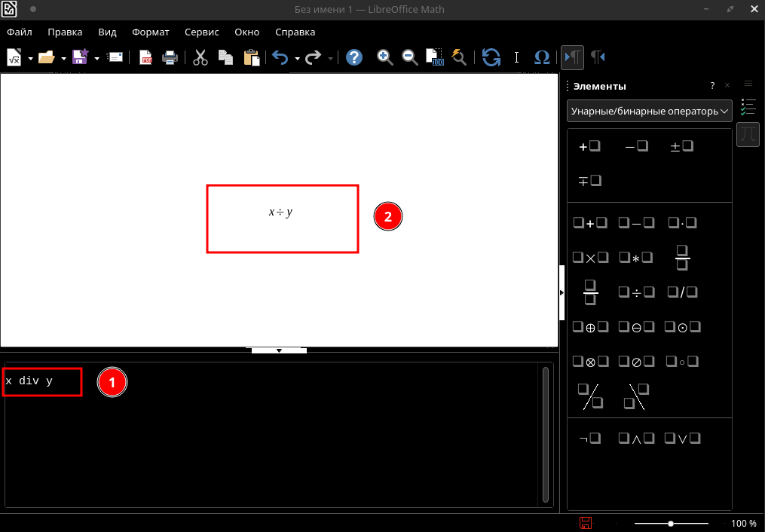Image resolution: width=765 pixels, height=532 pixels.
Task: Toggle the formula cursor I-beam button
Action: 516,57
